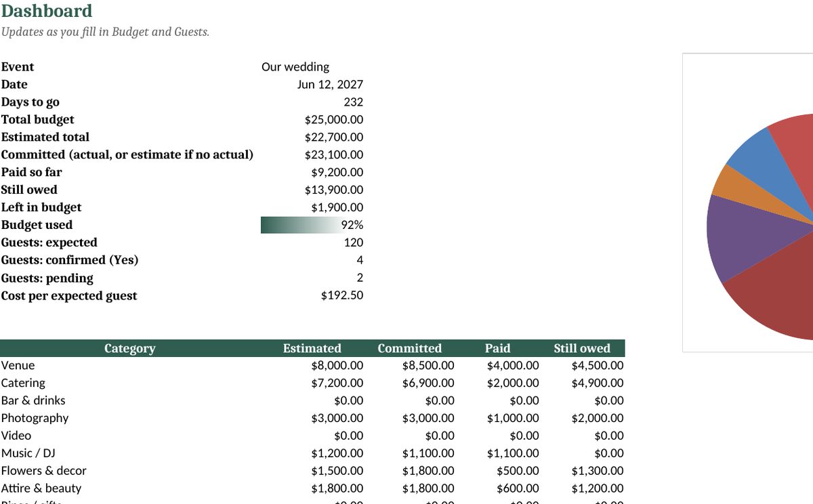Select Venue still owed $4,500.00

pos(598,366)
